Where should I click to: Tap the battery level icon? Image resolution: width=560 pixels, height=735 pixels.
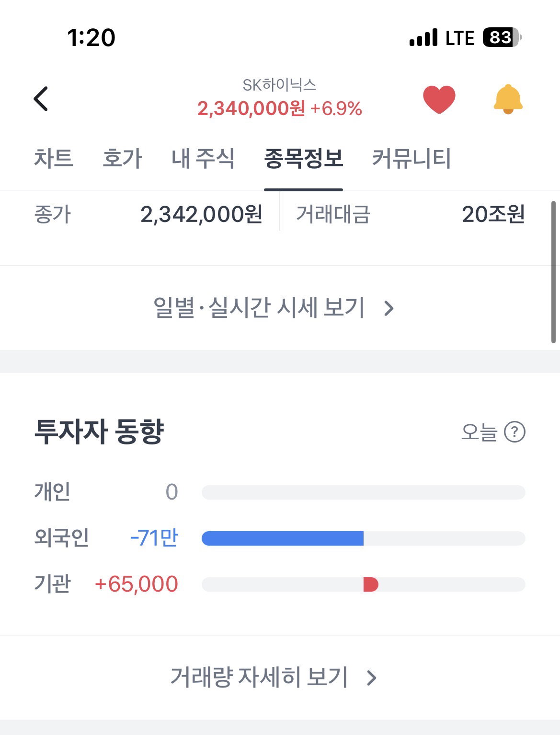(x=502, y=37)
